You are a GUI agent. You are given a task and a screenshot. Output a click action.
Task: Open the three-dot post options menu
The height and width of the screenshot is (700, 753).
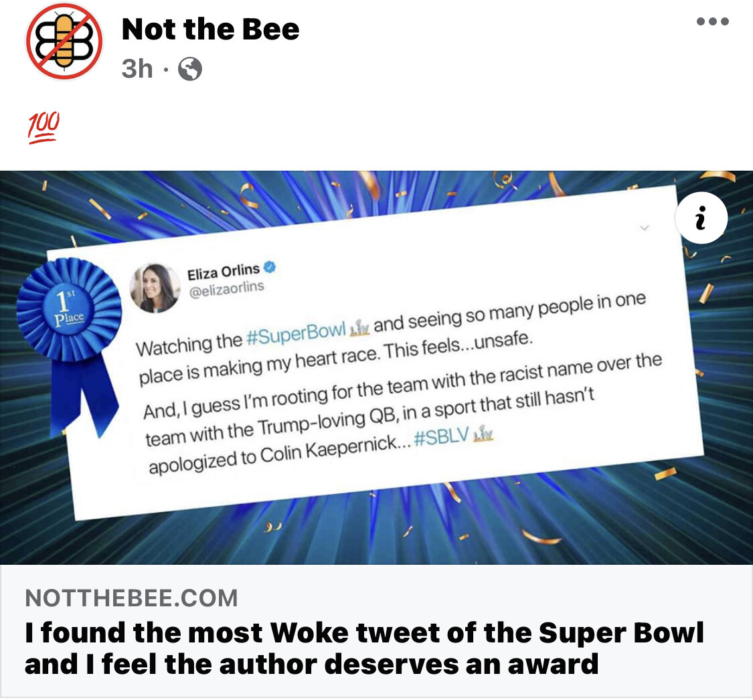(712, 21)
